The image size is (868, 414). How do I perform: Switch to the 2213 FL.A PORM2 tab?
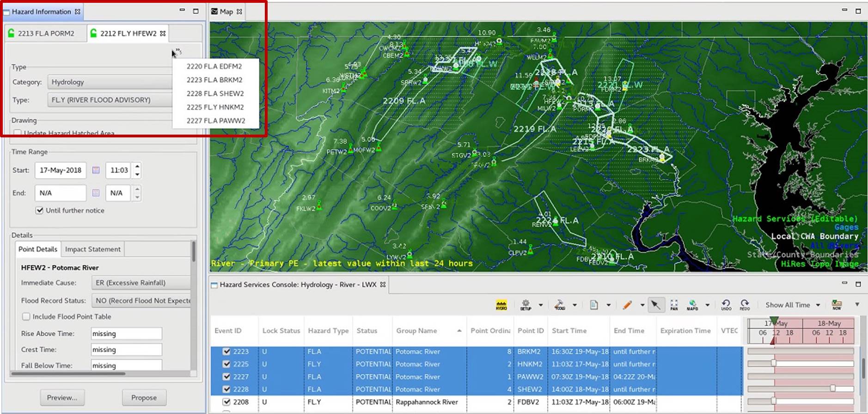coord(46,33)
